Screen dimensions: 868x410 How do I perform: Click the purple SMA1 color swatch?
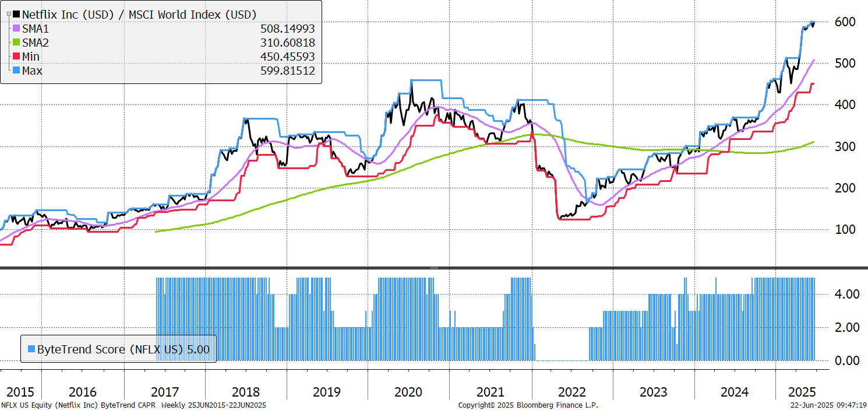pos(16,29)
